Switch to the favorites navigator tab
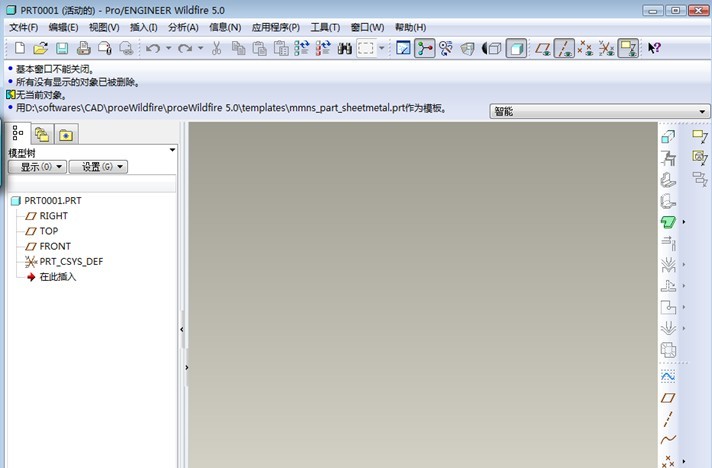The image size is (712, 468). click(x=66, y=134)
